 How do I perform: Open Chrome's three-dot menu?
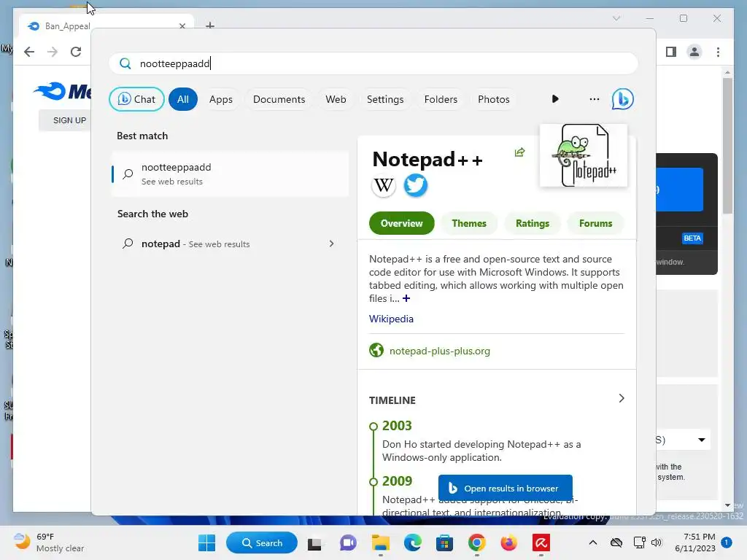click(718, 52)
